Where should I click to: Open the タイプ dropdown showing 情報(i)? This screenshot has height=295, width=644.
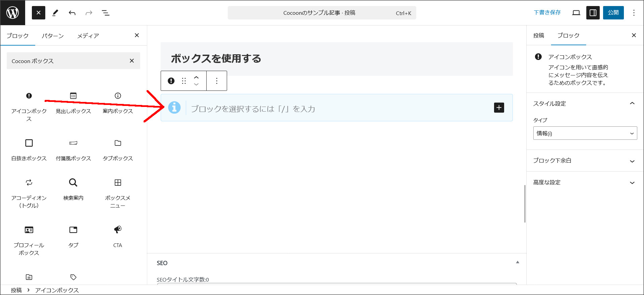tap(585, 133)
